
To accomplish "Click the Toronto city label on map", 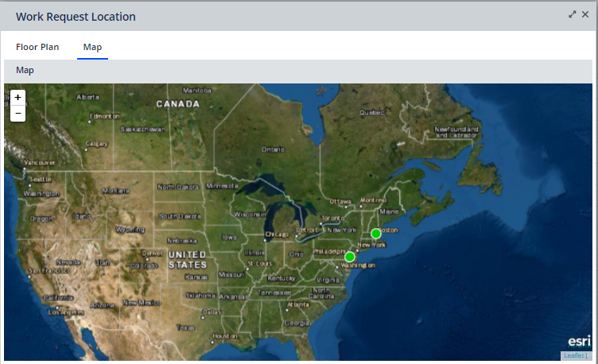I will [x=333, y=218].
